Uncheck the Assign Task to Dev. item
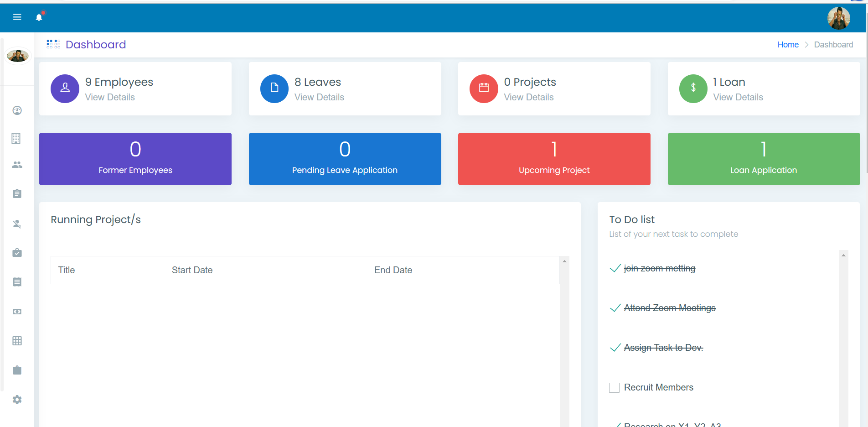 point(615,348)
